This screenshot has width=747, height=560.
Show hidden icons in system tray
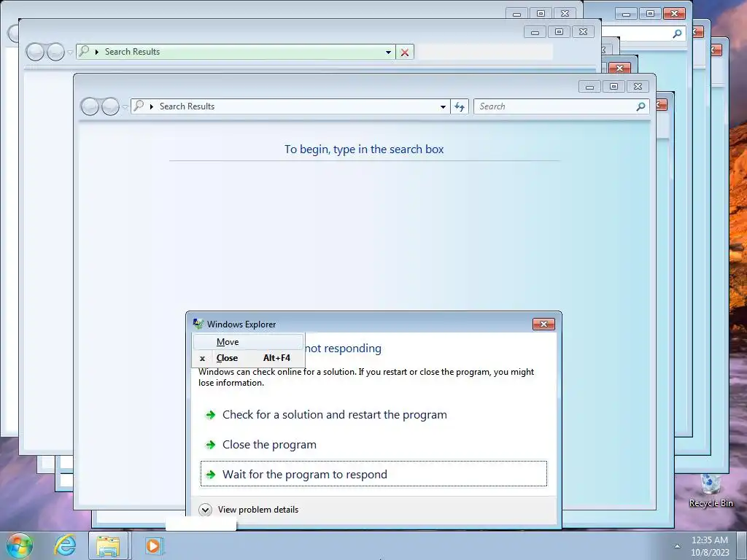point(677,545)
